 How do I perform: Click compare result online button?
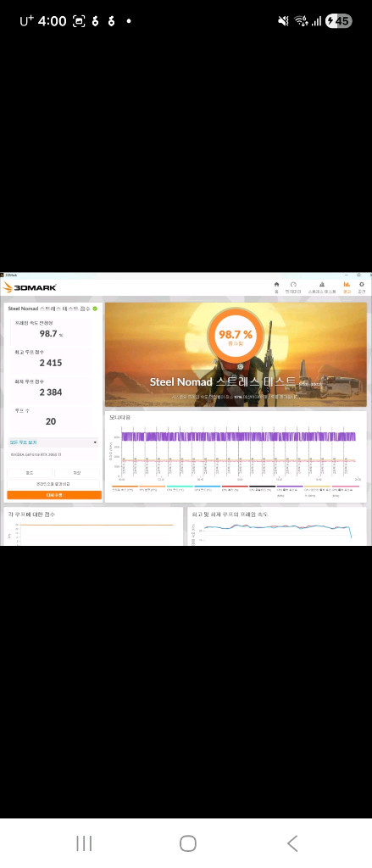[53, 484]
